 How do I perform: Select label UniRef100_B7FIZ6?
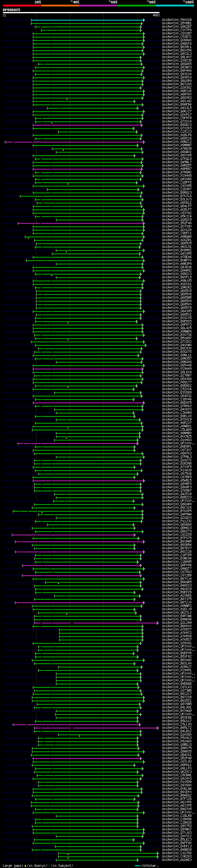point(177,799)
